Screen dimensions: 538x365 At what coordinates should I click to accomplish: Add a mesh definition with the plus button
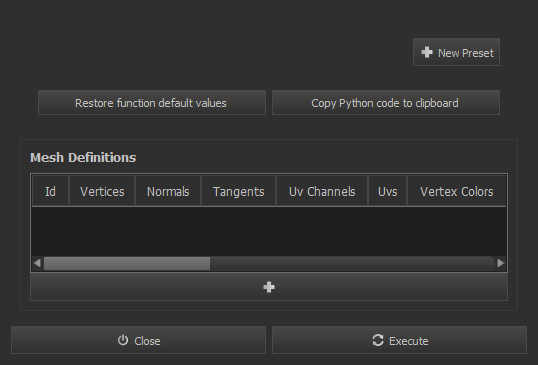tap(269, 287)
